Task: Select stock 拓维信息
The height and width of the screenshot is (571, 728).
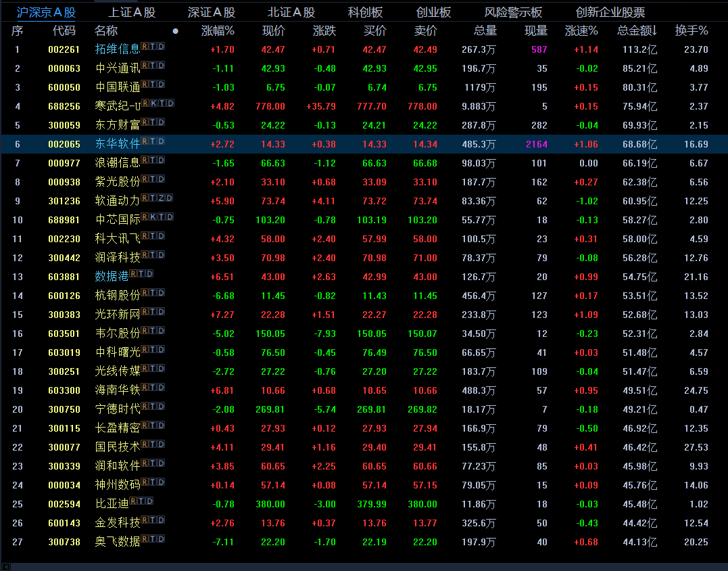Action: (118, 49)
